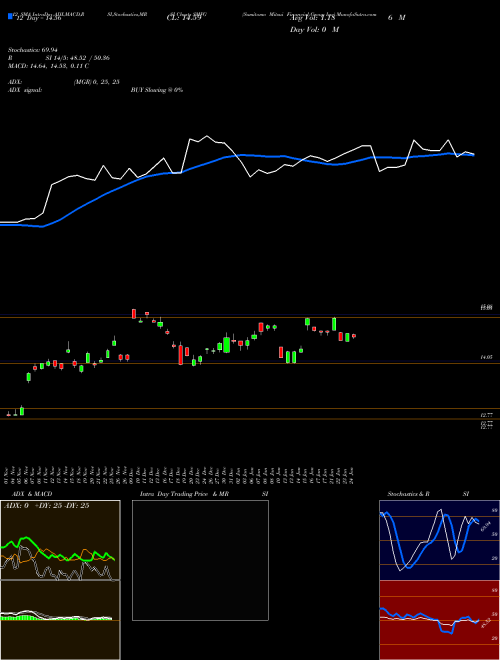The width and height of the screenshot is (500, 660).
Task: Click the 69.94 value tag on Stochastics chart
Action: (485, 527)
